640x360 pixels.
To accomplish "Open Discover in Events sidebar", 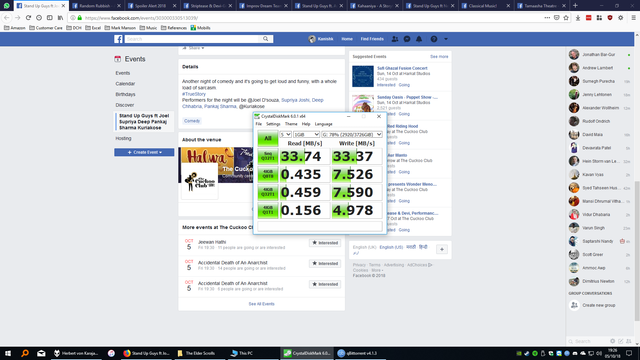I will 124,105.
